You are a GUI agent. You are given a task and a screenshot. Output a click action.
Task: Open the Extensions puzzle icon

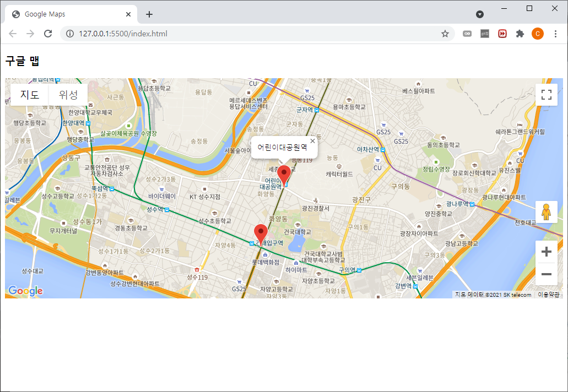pos(520,34)
